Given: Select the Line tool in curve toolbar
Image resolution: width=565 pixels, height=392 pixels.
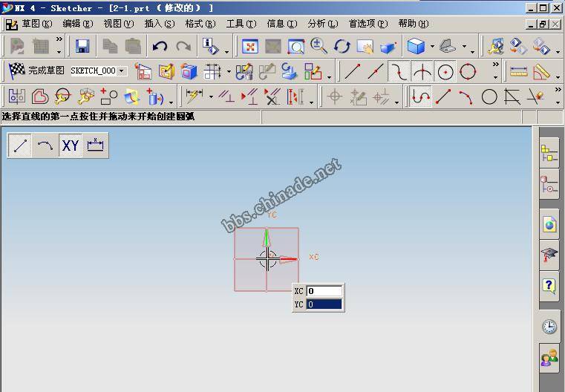Looking at the screenshot, I should point(443,97).
